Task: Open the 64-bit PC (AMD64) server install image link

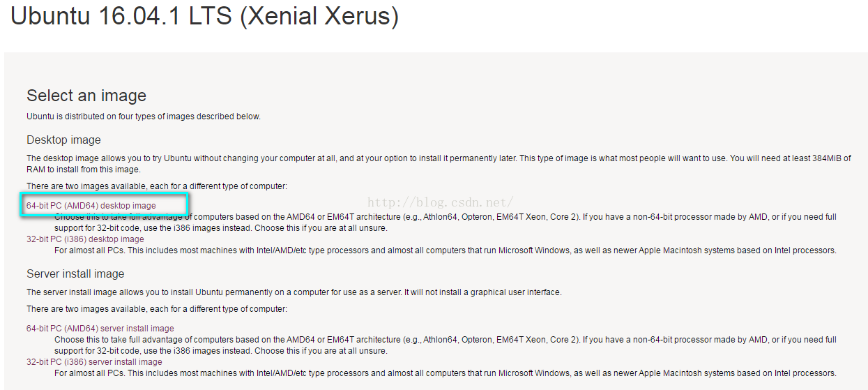Action: pyautogui.click(x=100, y=329)
